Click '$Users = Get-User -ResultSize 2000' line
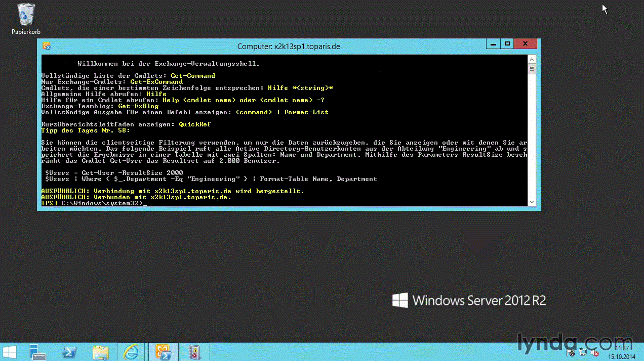 (x=114, y=173)
